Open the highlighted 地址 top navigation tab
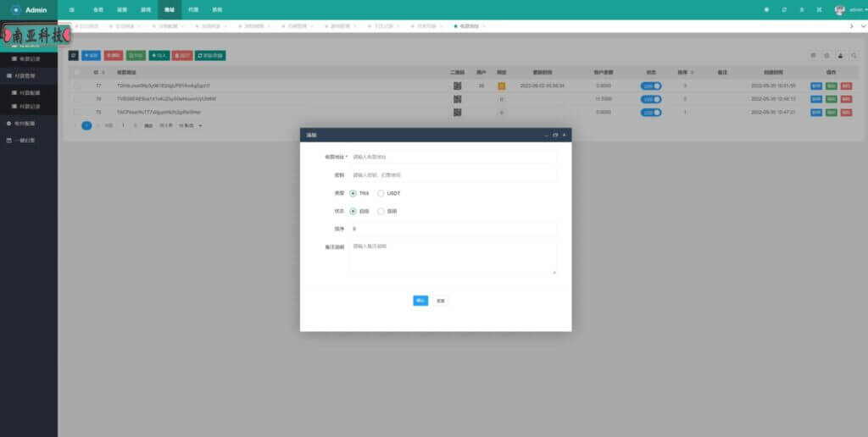Viewport: 868px width, 437px height. [170, 10]
